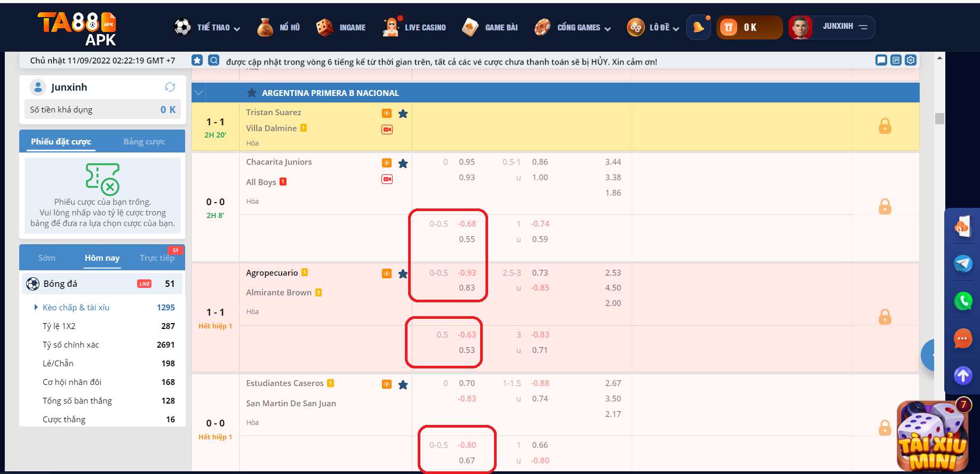This screenshot has height=474, width=980.
Task: Open live video for Villa Dalmine match
Action: pyautogui.click(x=387, y=130)
